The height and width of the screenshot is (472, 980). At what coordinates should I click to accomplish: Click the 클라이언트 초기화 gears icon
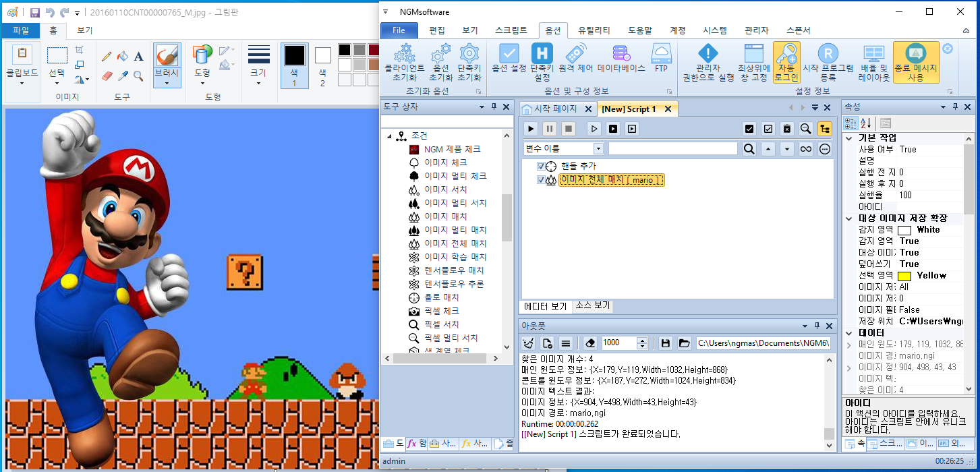tap(405, 53)
